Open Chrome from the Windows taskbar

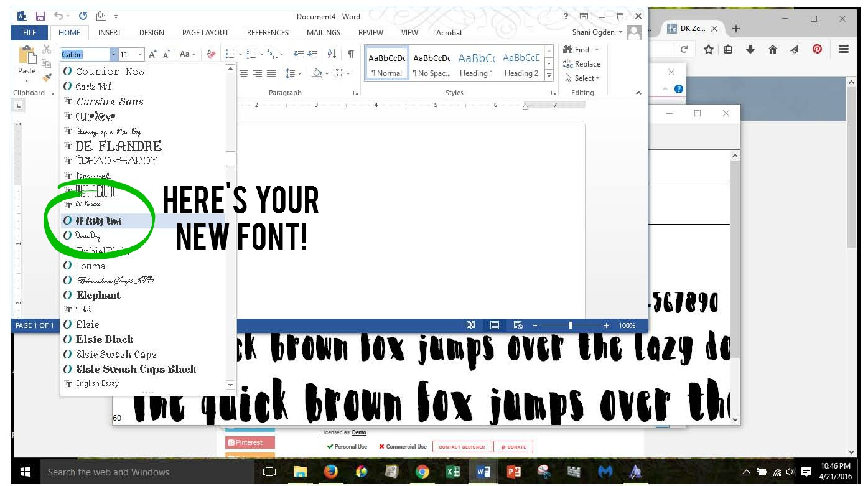pos(422,472)
